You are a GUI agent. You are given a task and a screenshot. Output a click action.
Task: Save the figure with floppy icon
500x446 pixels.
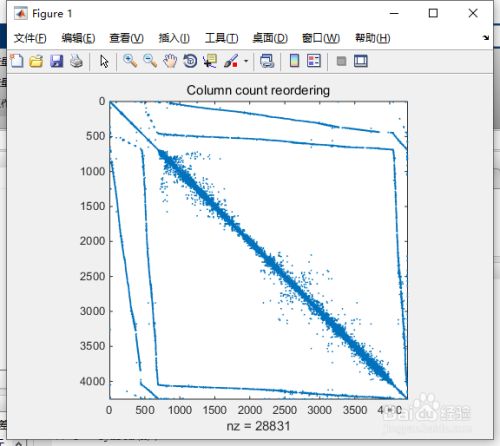click(56, 61)
